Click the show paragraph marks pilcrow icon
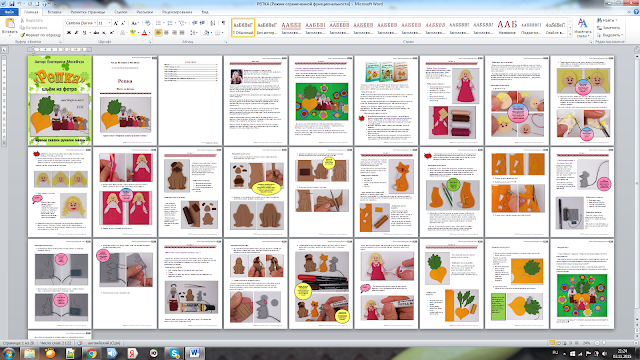The height and width of the screenshot is (360, 640). [223, 23]
